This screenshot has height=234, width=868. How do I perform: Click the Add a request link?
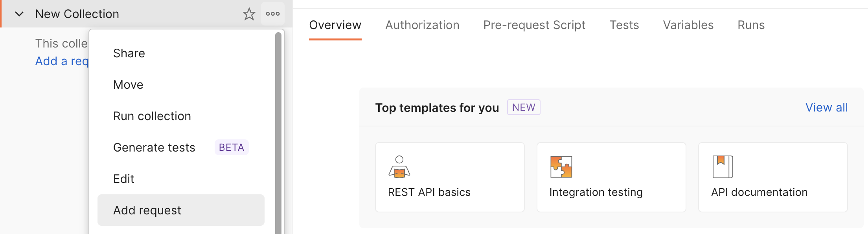coord(62,61)
